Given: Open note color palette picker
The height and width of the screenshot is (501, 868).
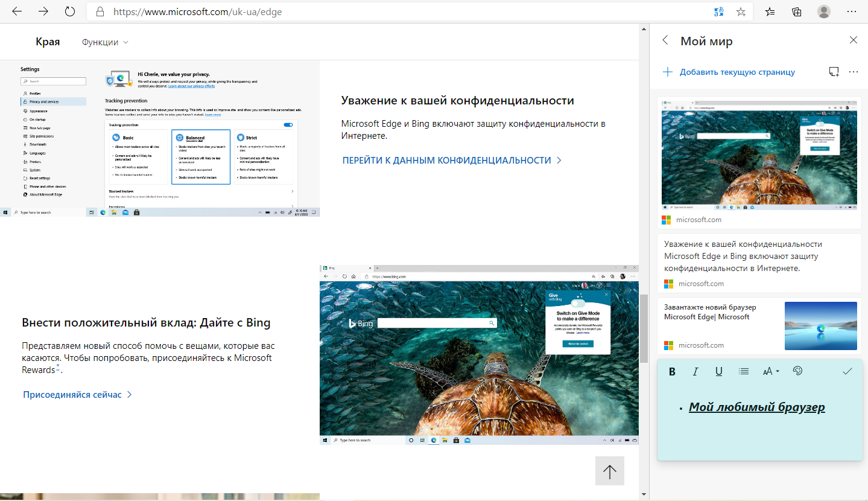Looking at the screenshot, I should pos(797,371).
